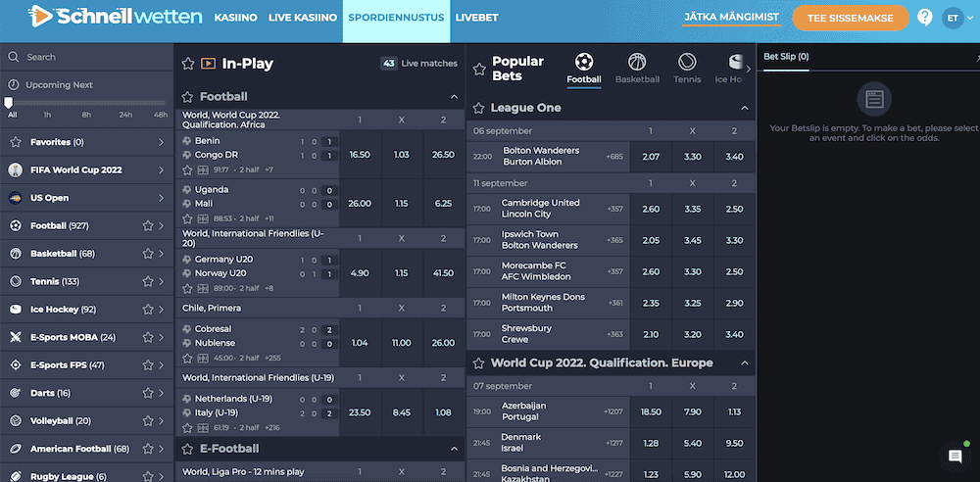
Task: Open +685 more markets for Bolton Wanderers
Action: coord(614,157)
